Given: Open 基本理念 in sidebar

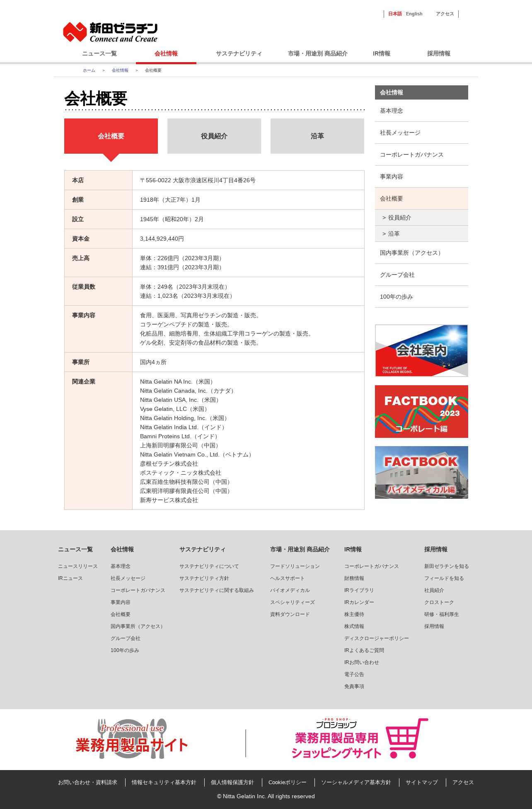Looking at the screenshot, I should 421,111.
